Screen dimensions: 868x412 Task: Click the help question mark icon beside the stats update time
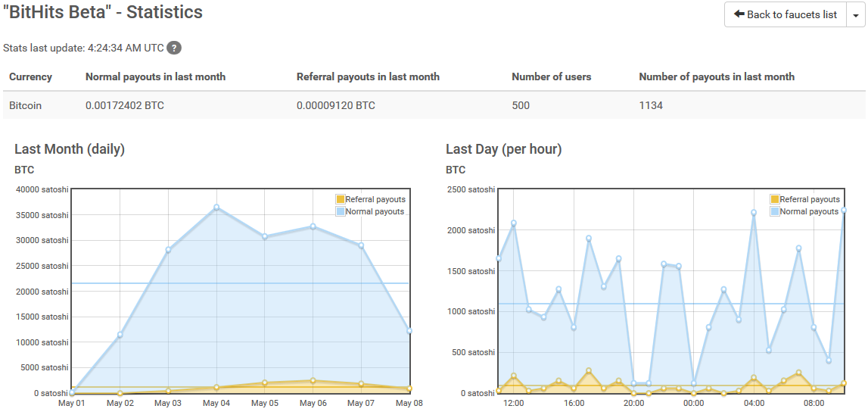click(174, 48)
